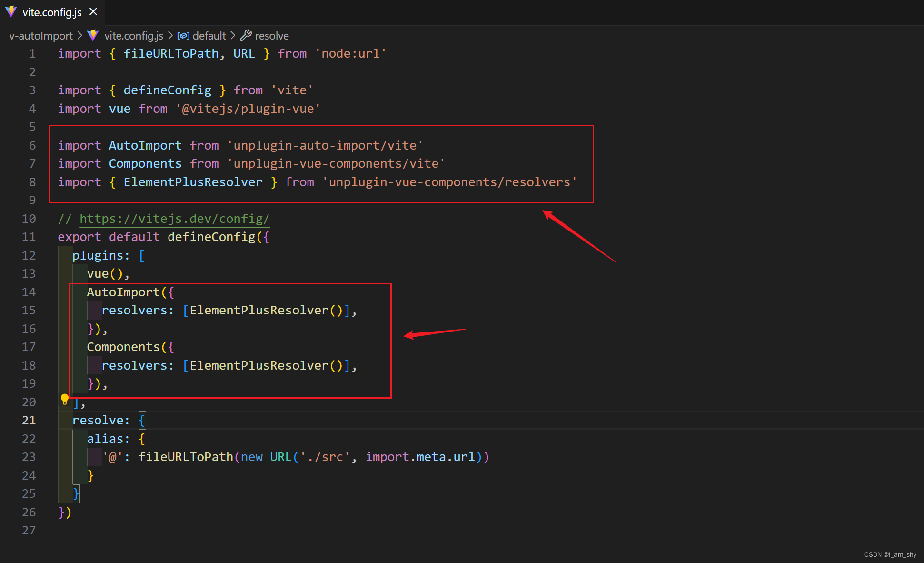Image resolution: width=924 pixels, height=563 pixels.
Task: Click 'import.meta.url' on line 23
Action: click(420, 457)
